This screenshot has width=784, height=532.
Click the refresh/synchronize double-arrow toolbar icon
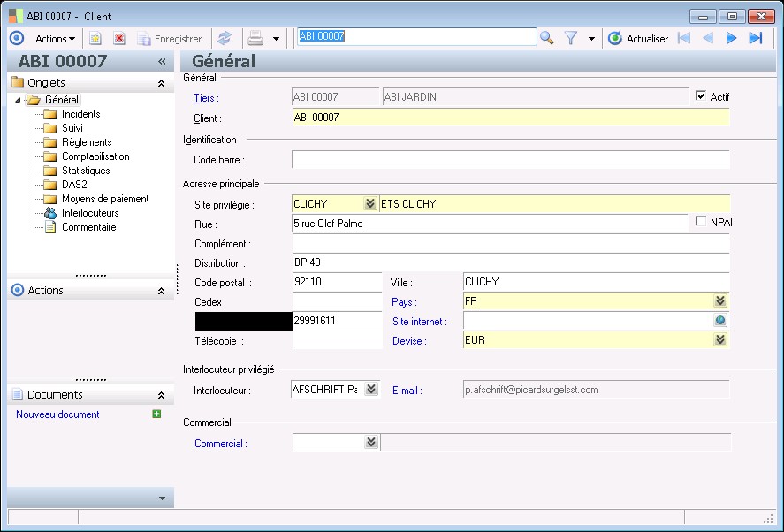[225, 38]
